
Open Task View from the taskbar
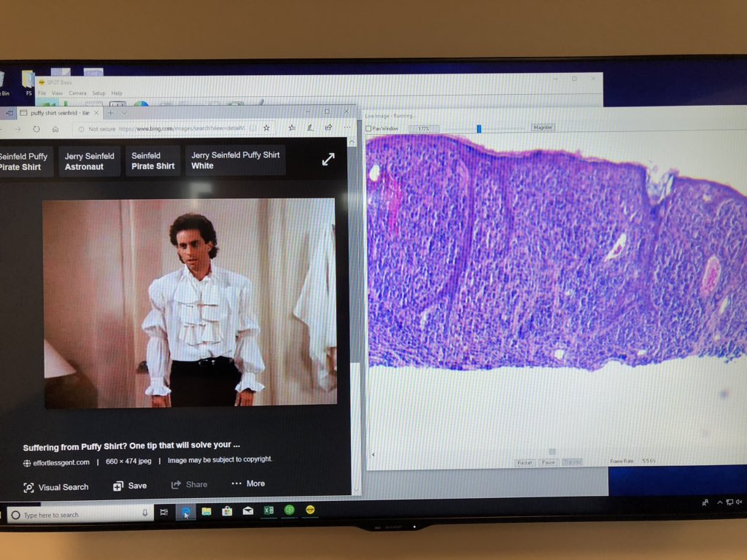point(164,513)
